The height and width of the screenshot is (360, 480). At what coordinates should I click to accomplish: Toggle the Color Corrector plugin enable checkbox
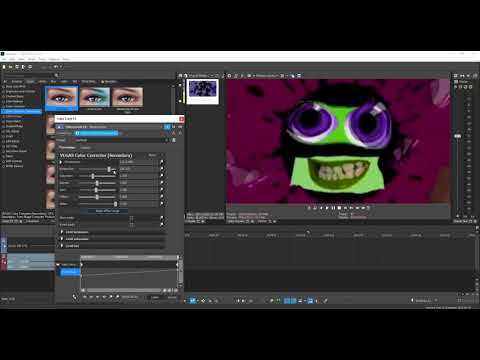[x=77, y=133]
